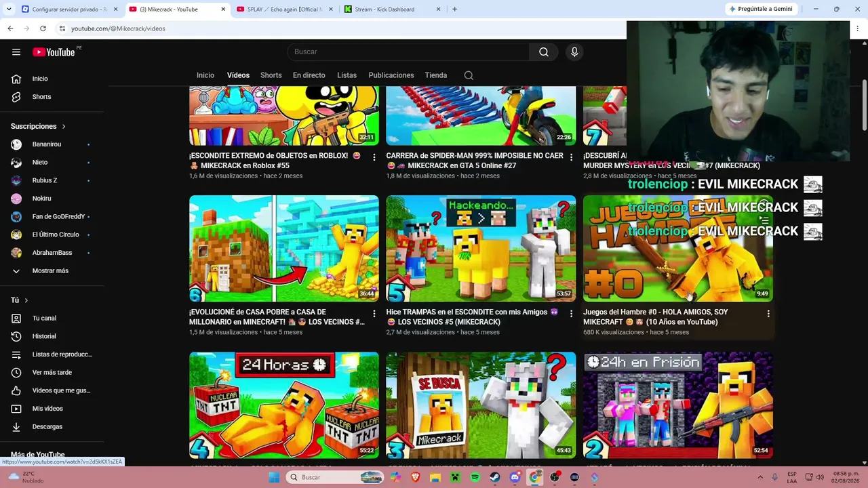Switch to the Listas channel tab
Screen dimensions: 868x488
pos(347,75)
